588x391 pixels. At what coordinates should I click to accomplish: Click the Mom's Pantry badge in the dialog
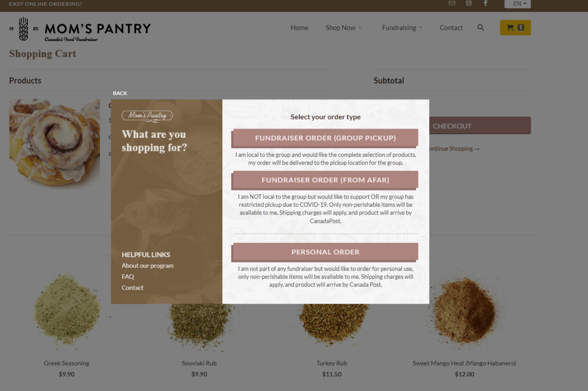147,116
